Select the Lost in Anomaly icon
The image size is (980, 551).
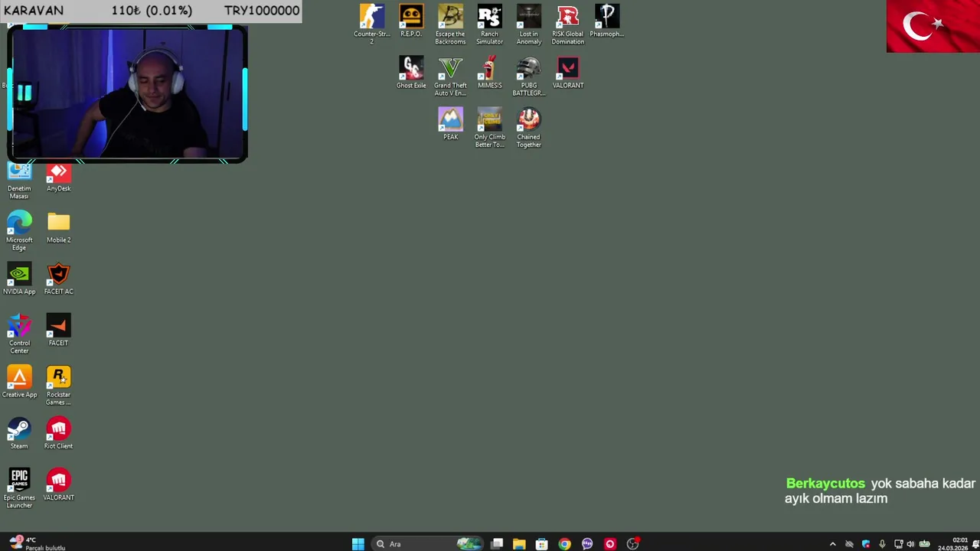(528, 24)
